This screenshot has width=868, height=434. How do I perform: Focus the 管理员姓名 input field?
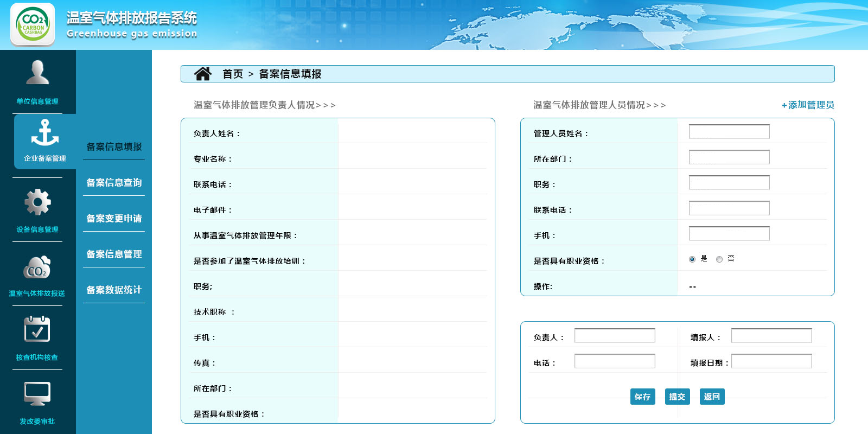point(729,131)
